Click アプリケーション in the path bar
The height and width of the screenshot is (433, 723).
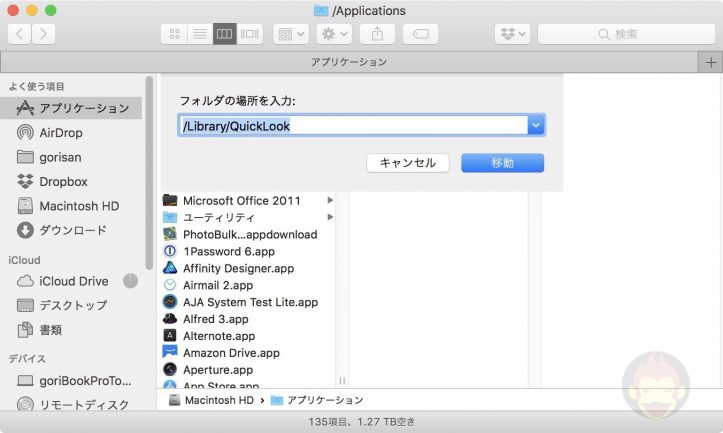317,400
